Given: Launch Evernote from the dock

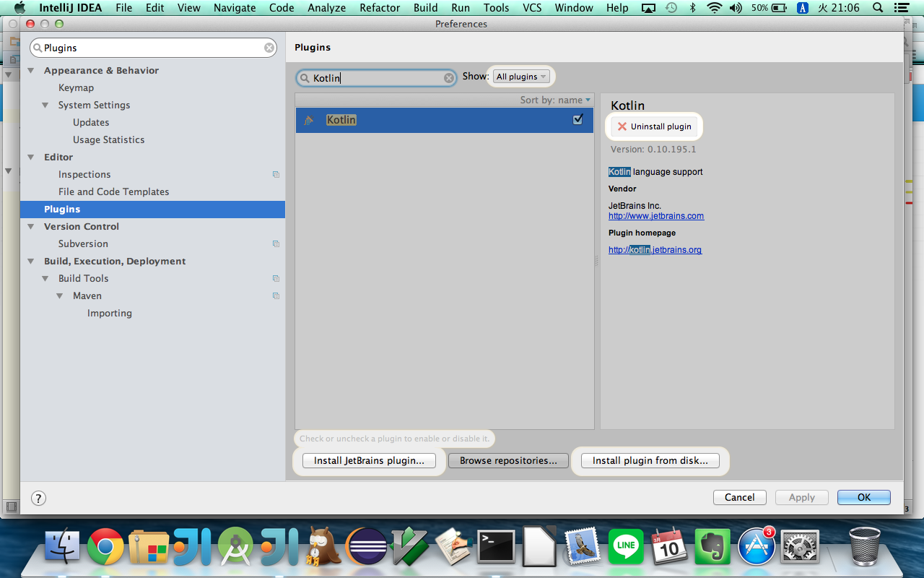Looking at the screenshot, I should [713, 547].
